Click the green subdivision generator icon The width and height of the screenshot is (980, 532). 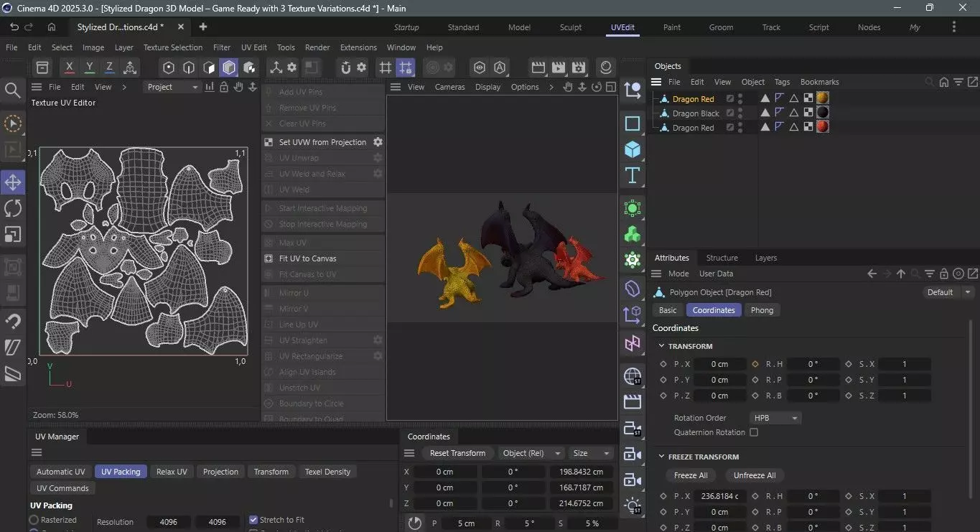point(633,208)
